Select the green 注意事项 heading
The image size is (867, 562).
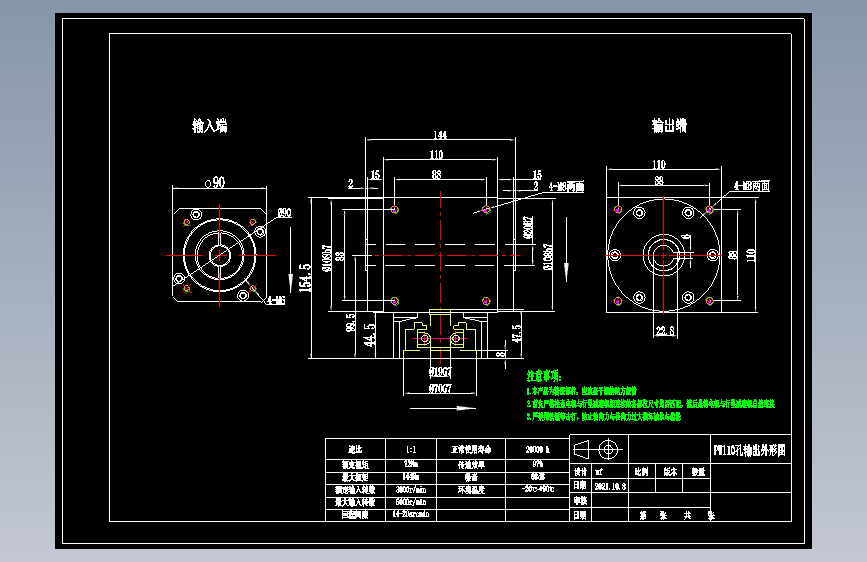pyautogui.click(x=544, y=377)
